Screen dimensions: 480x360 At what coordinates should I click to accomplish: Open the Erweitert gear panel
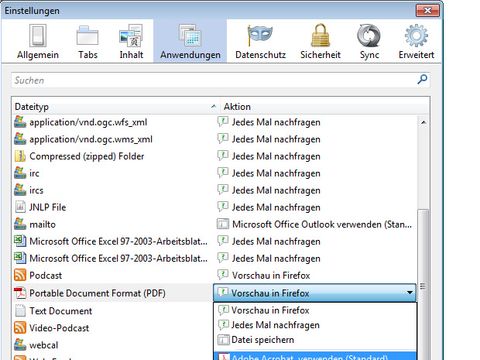pos(416,42)
